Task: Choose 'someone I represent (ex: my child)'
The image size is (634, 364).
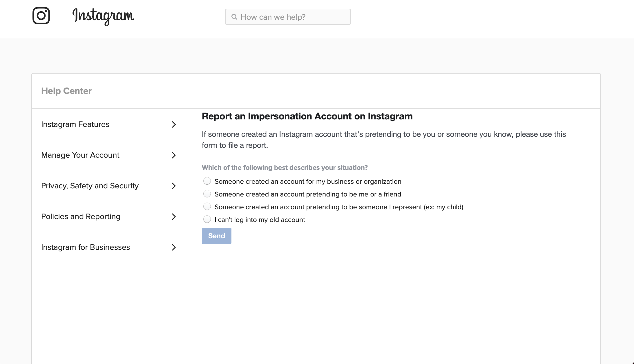Action: click(207, 206)
